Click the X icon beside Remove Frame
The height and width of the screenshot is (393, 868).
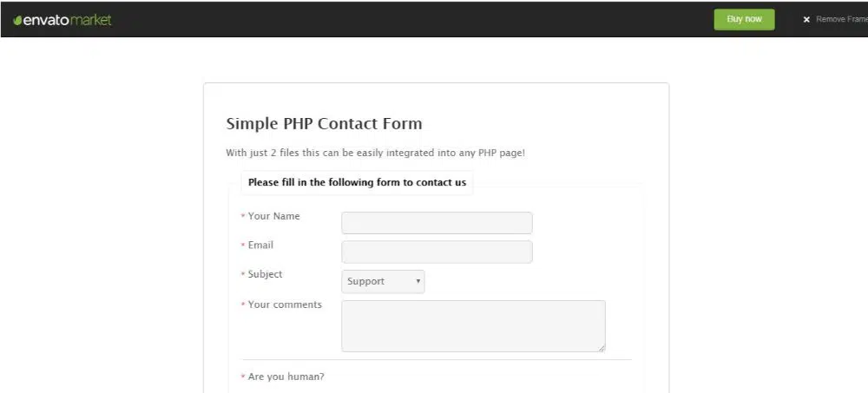click(806, 19)
